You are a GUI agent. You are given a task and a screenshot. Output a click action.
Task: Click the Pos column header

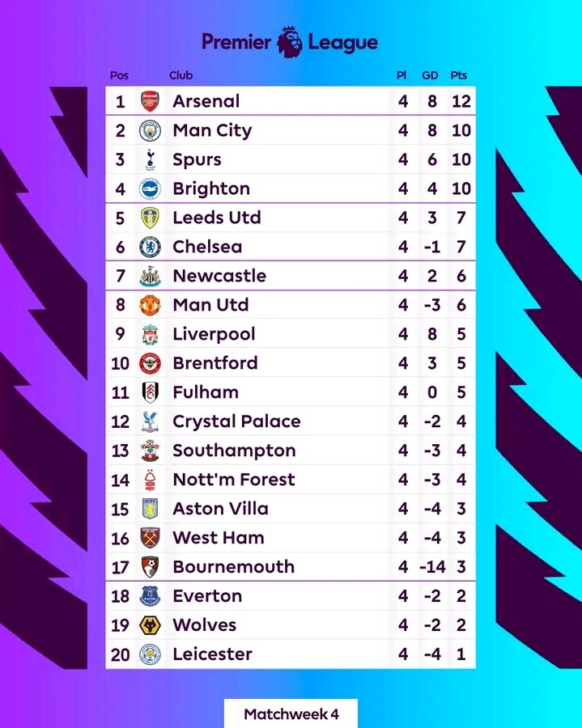[119, 75]
